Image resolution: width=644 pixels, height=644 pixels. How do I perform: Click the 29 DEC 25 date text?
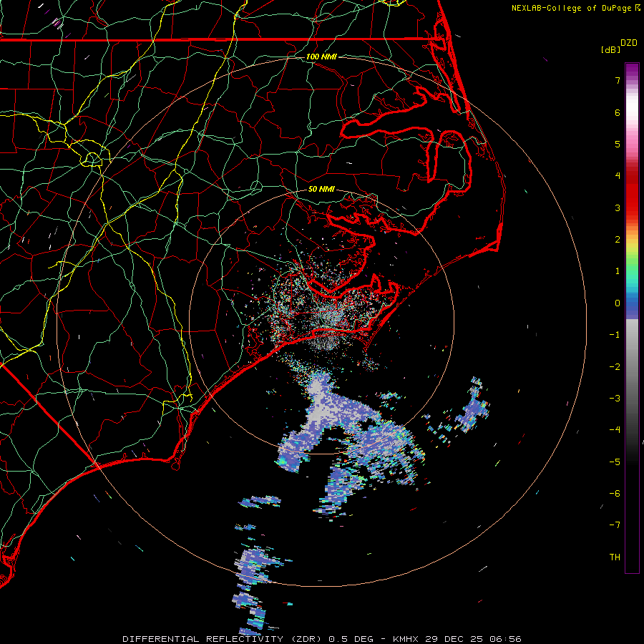point(454,639)
